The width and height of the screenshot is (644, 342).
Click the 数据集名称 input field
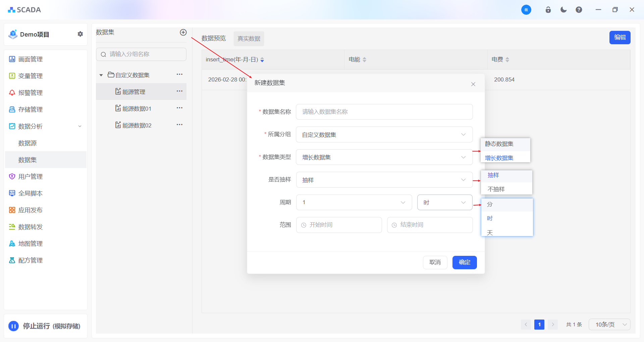[384, 112]
